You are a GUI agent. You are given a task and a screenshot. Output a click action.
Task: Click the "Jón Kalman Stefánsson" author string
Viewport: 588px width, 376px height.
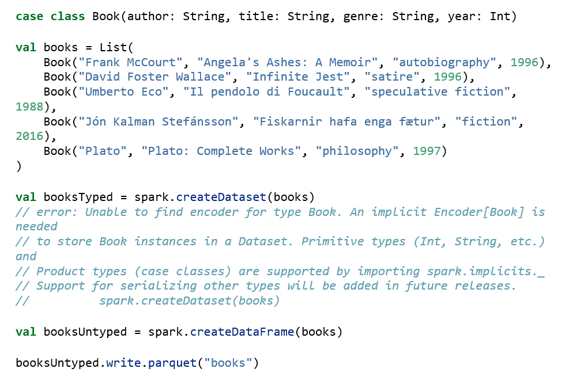159,121
